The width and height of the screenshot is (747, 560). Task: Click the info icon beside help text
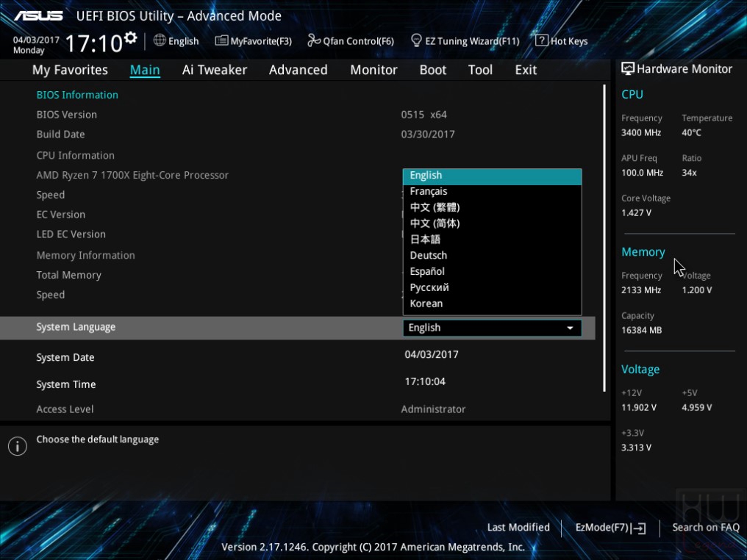18,446
